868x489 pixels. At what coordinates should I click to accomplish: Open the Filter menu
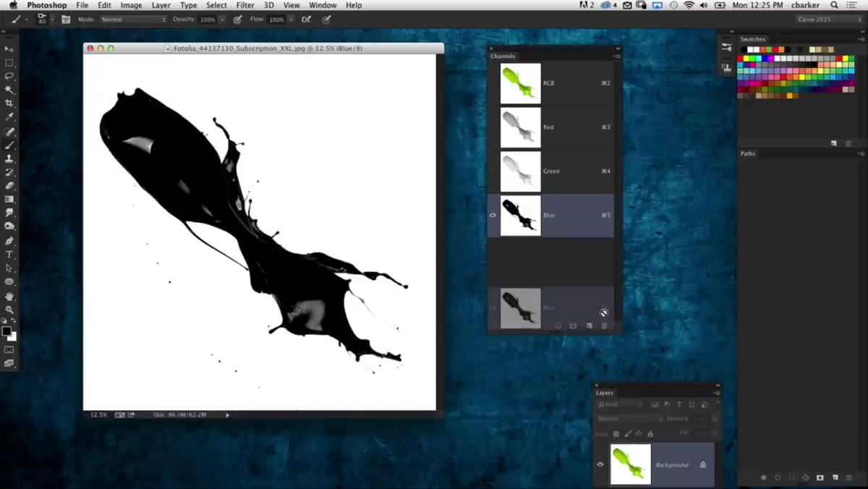[x=245, y=5]
